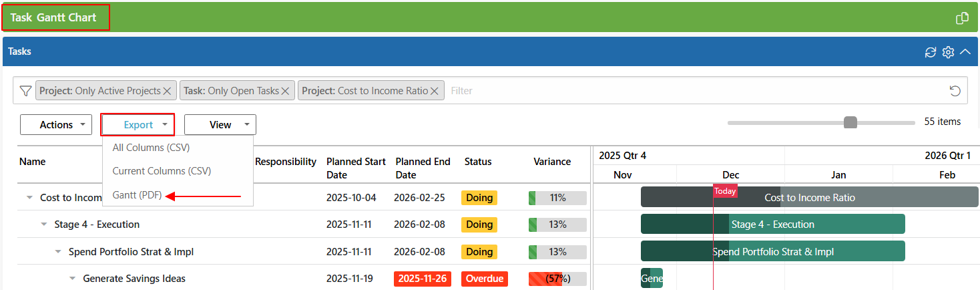The height and width of the screenshot is (290, 980).
Task: Click Task Gantt Chart title
Action: click(x=53, y=17)
